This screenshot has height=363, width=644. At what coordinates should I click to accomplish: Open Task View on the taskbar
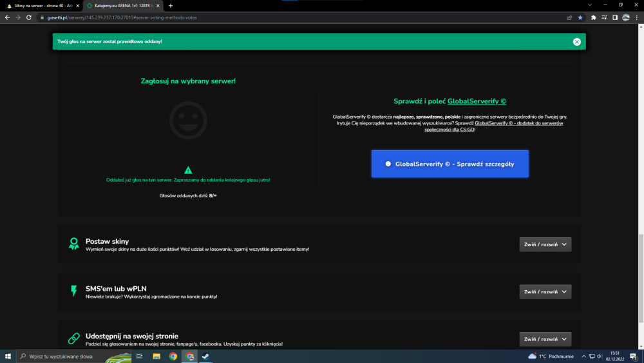139,357
